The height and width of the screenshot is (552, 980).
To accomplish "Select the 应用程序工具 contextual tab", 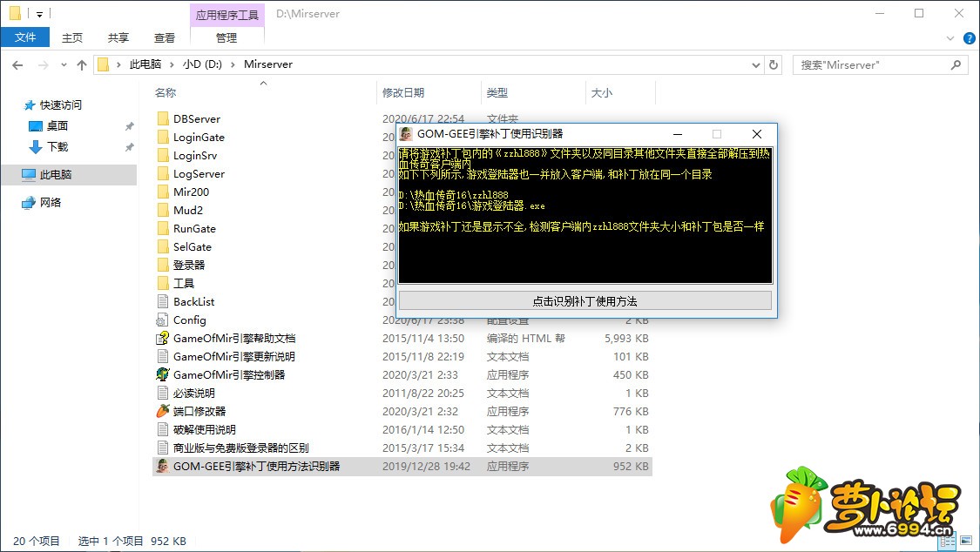I will (x=226, y=15).
